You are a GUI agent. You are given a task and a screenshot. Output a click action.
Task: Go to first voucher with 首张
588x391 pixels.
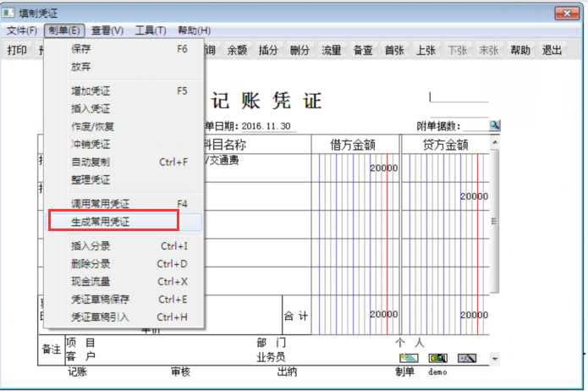coord(394,51)
